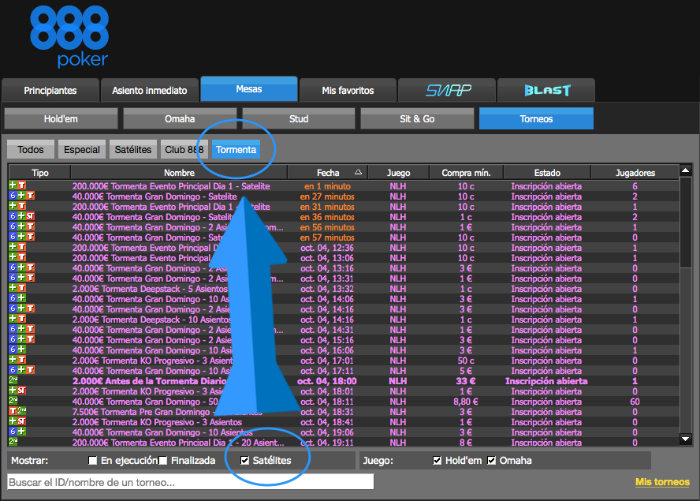Open the BLAST poker tab
This screenshot has width=700, height=501.
tap(546, 90)
